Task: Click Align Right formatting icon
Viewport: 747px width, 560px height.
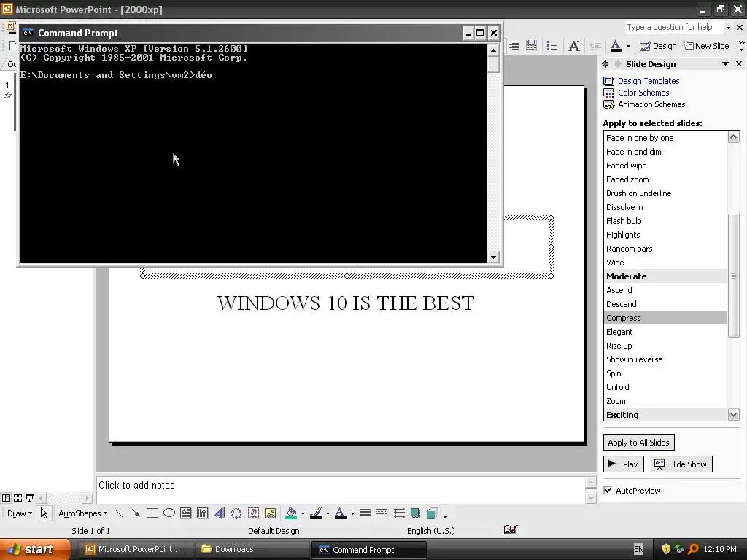Action: point(514,46)
